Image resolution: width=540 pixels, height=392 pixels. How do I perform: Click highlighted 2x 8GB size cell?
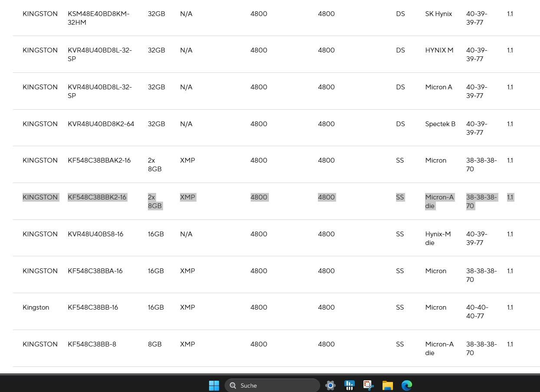[155, 201]
